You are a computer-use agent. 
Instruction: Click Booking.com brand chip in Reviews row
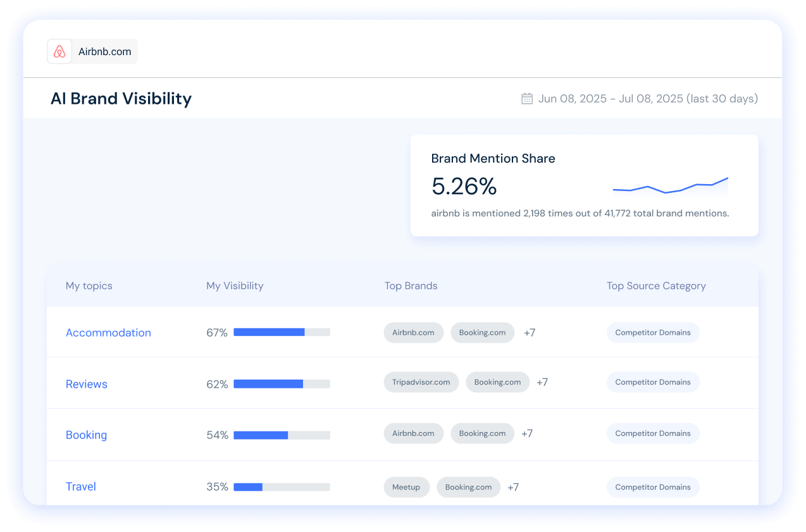(497, 382)
